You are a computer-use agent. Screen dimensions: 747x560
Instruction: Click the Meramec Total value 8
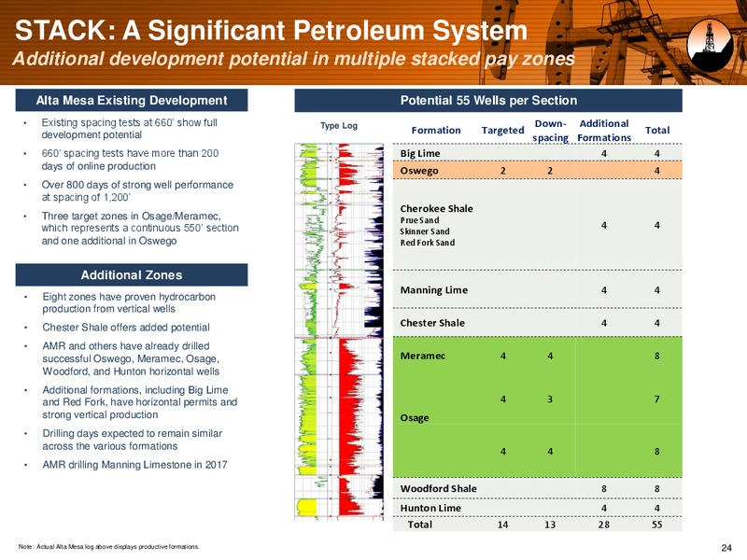[x=657, y=357]
